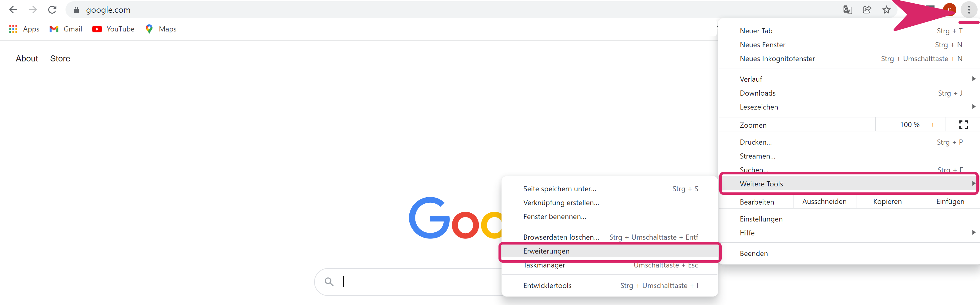Bookmark this page with the star icon
This screenshot has height=305, width=980.
point(886,10)
